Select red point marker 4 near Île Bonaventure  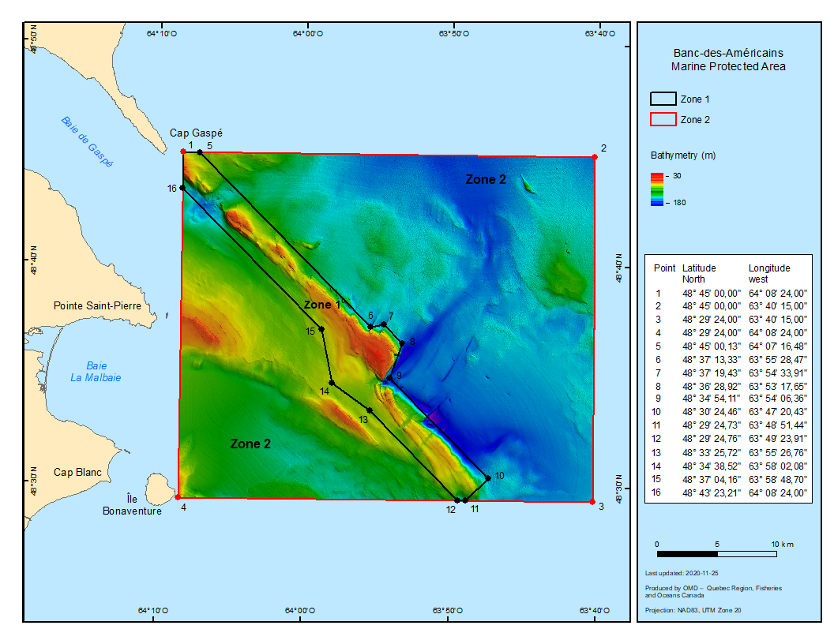tap(177, 497)
